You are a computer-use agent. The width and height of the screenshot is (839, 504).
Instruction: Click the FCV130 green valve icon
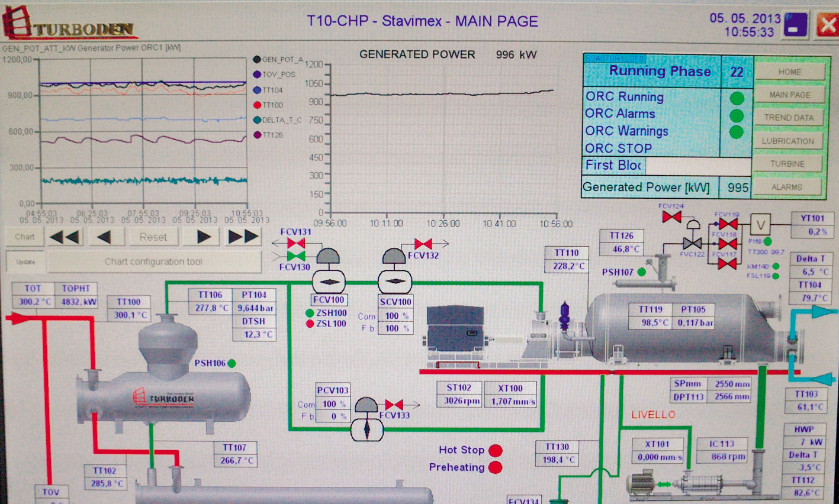295,256
